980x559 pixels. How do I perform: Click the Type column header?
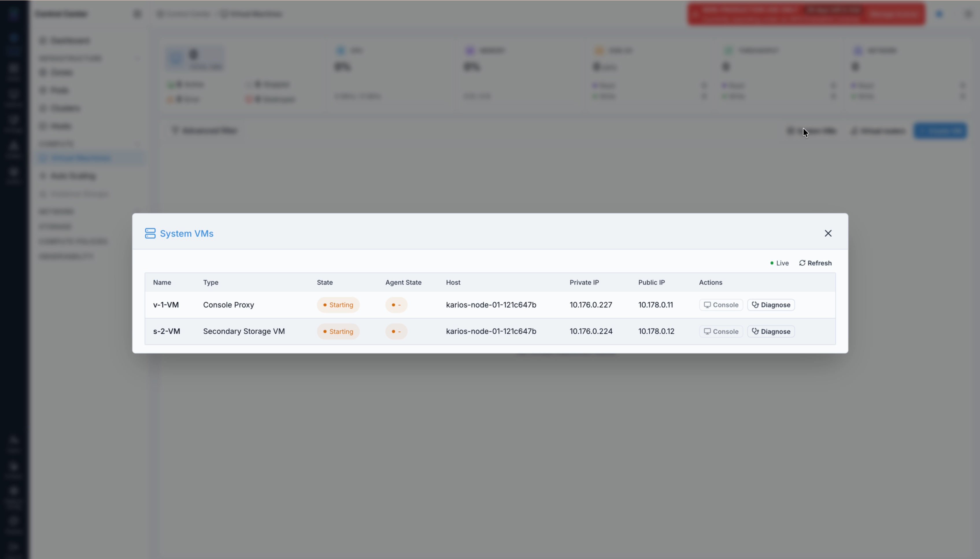coord(210,283)
